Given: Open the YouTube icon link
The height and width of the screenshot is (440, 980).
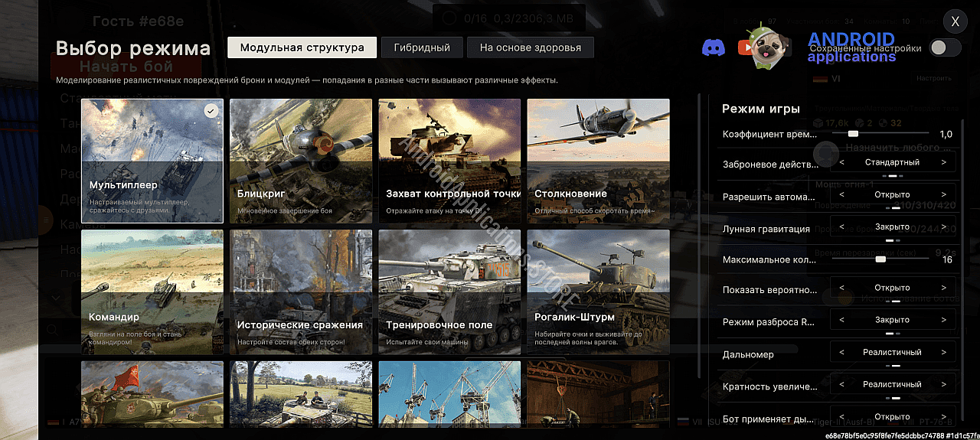Looking at the screenshot, I should [746, 47].
